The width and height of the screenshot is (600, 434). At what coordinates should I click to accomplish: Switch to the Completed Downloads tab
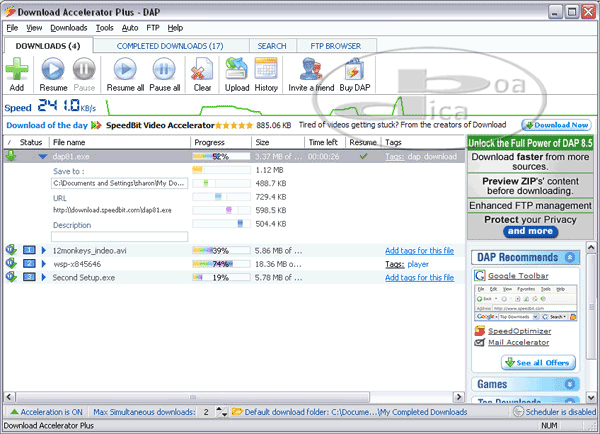click(169, 46)
